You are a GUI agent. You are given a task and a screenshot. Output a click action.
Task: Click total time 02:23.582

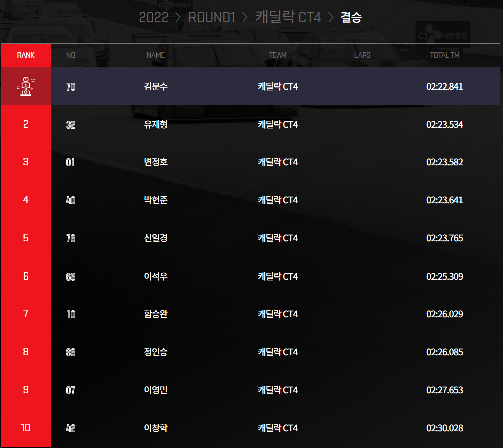click(444, 162)
